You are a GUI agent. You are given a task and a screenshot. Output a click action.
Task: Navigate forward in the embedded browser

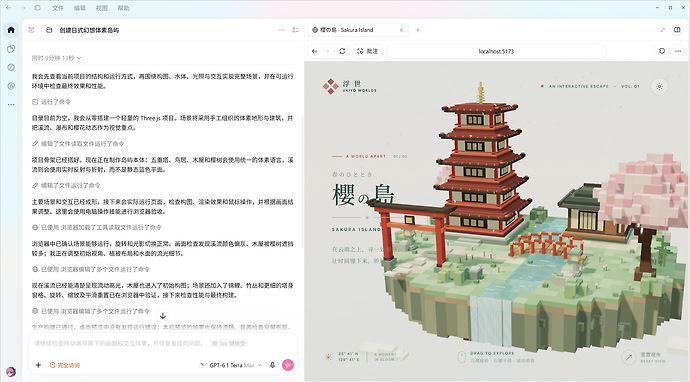pos(327,51)
